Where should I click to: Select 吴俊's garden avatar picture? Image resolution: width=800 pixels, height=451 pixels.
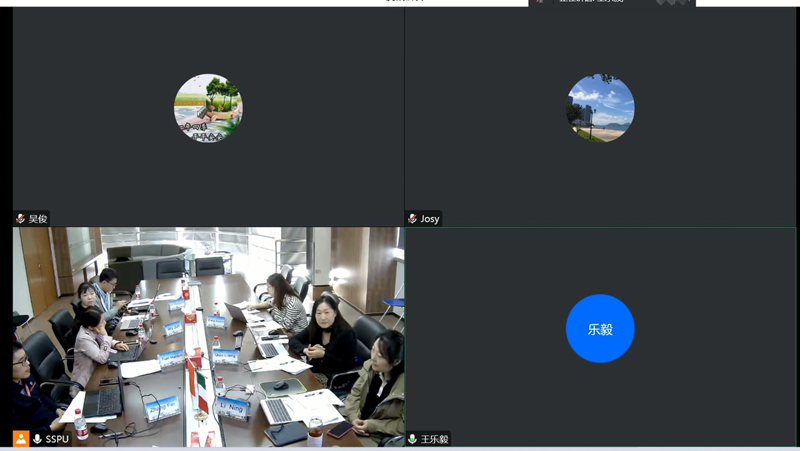point(208,108)
